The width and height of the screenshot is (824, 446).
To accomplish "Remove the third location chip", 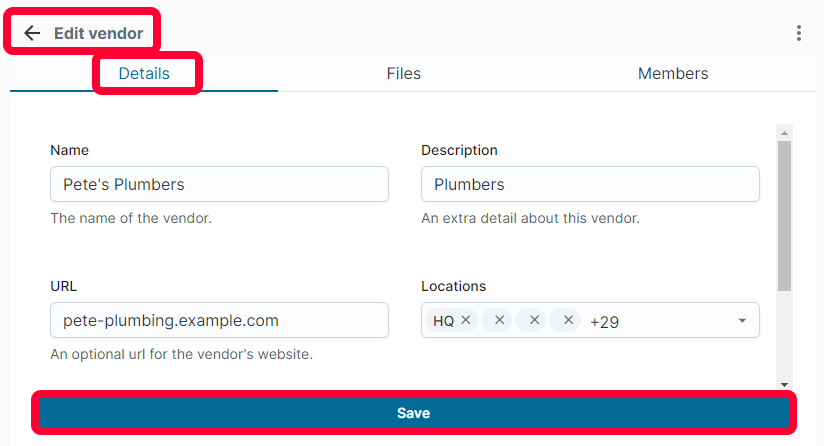I will pos(534,320).
